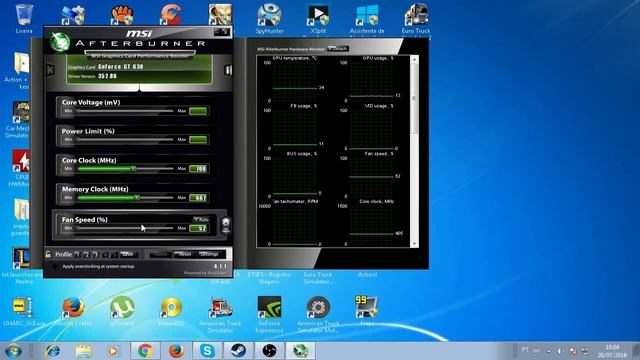Click the GPU temperature graph
640x360 pixels.
[295, 81]
